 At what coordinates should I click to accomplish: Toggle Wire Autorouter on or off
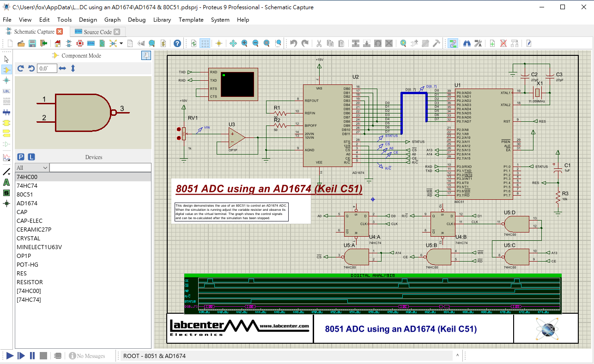pyautogui.click(x=453, y=43)
